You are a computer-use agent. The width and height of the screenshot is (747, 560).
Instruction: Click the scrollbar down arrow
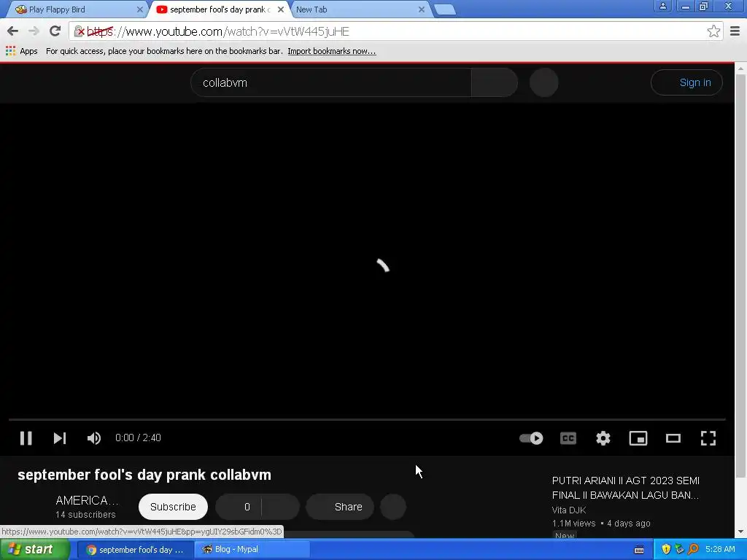click(x=740, y=532)
